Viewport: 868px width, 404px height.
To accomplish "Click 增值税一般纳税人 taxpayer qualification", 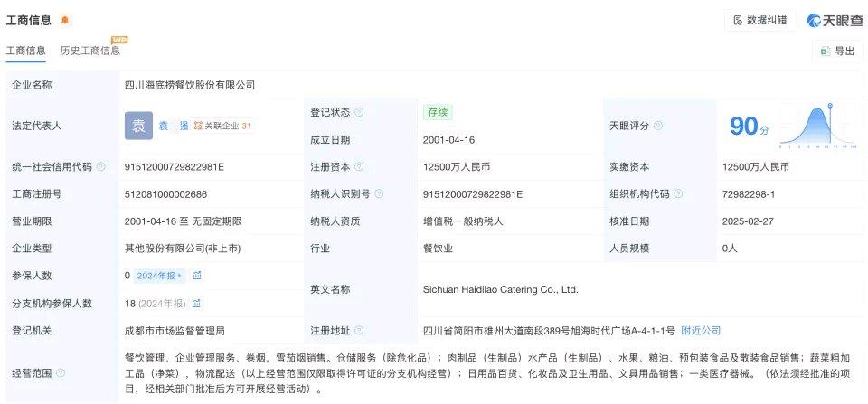I will (x=463, y=221).
